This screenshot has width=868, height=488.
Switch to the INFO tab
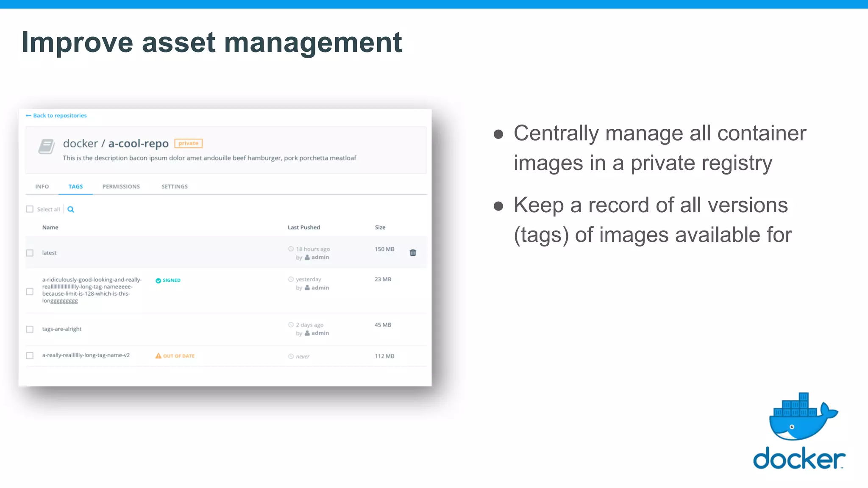tap(42, 186)
